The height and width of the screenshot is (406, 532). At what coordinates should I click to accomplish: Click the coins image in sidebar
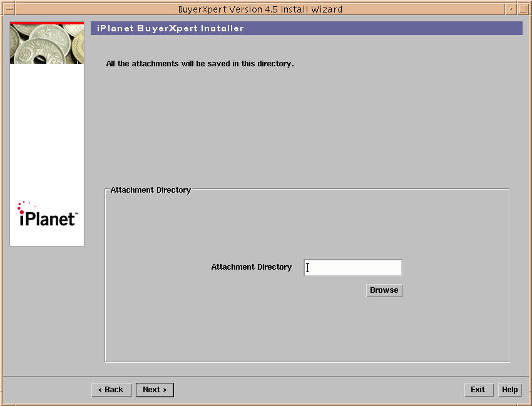pos(47,43)
